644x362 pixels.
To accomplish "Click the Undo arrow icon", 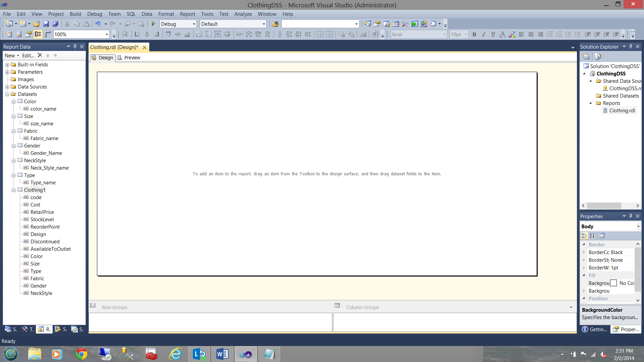I will click(x=98, y=24).
